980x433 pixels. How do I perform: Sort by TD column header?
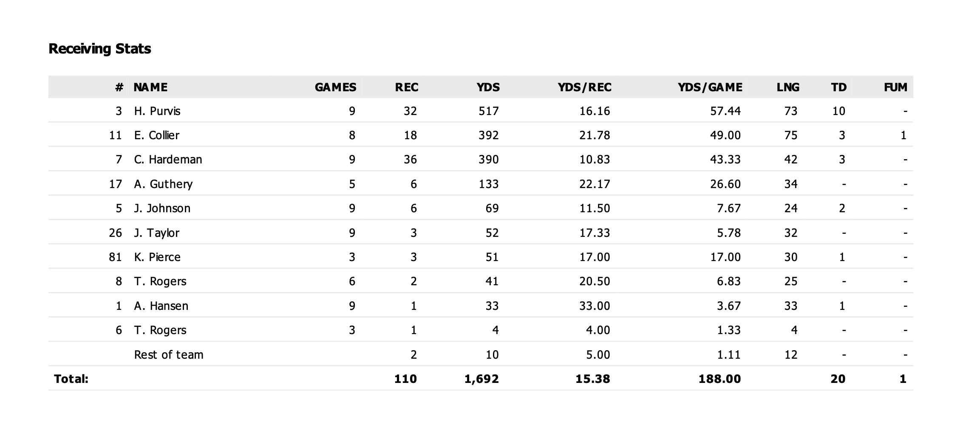(x=839, y=87)
